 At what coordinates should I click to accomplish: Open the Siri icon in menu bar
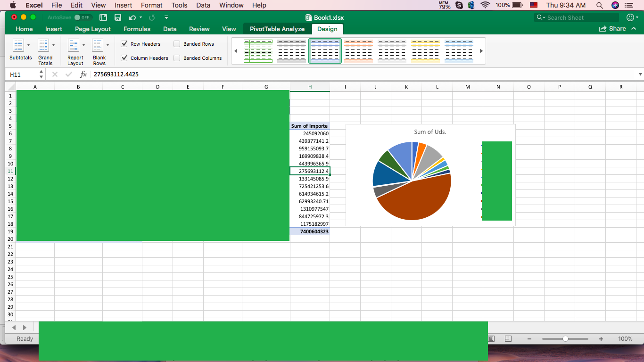point(615,5)
